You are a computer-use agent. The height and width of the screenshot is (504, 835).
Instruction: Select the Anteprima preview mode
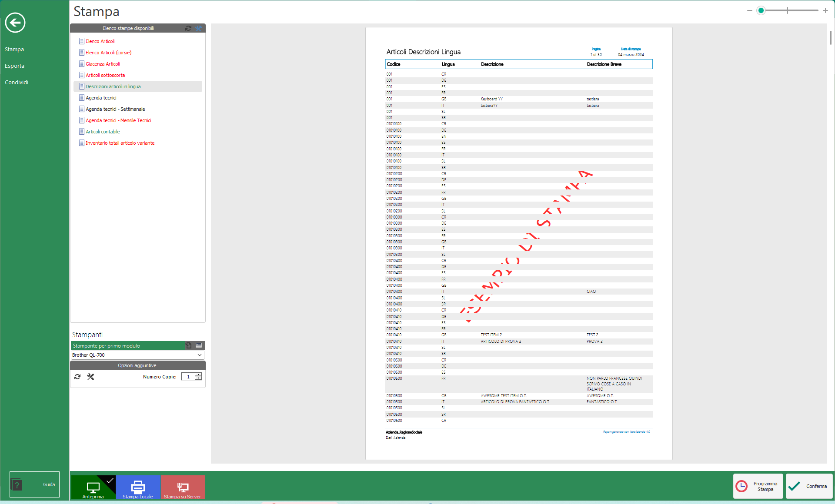(x=93, y=487)
